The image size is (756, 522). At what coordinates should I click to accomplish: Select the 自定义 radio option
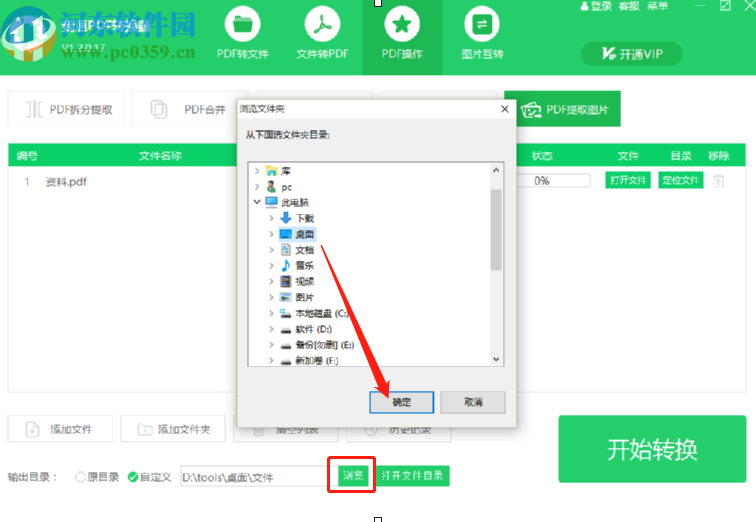(149, 477)
